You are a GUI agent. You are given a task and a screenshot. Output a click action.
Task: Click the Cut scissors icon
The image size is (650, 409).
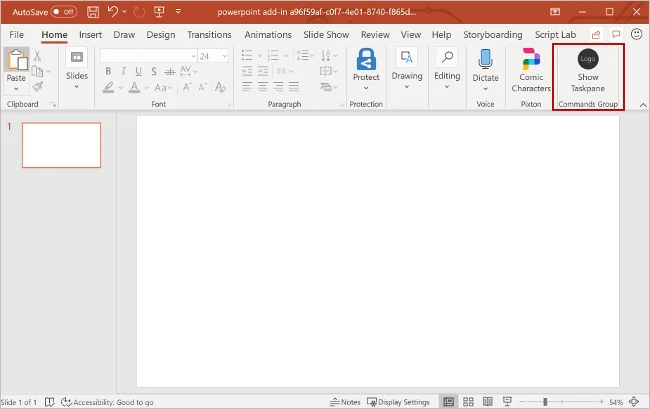click(x=37, y=56)
